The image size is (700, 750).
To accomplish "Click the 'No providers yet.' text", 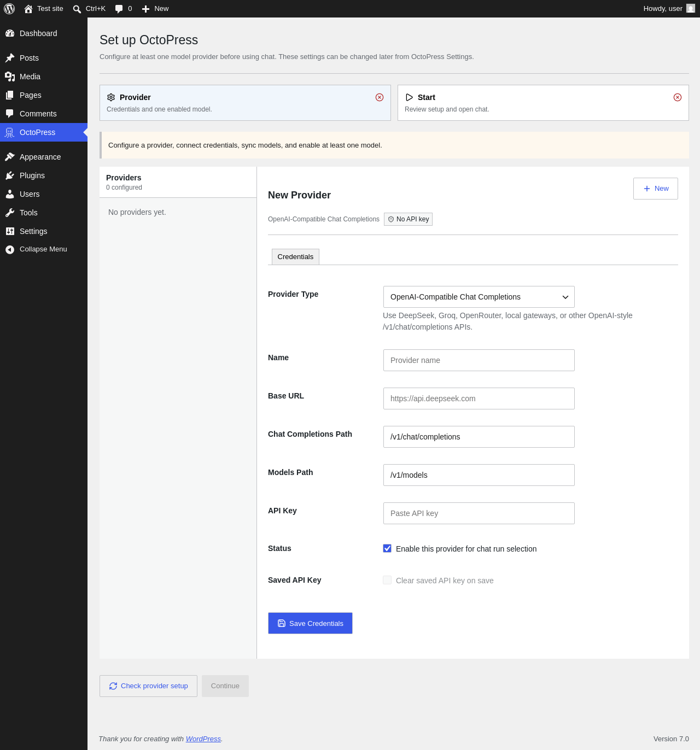I will click(x=137, y=212).
